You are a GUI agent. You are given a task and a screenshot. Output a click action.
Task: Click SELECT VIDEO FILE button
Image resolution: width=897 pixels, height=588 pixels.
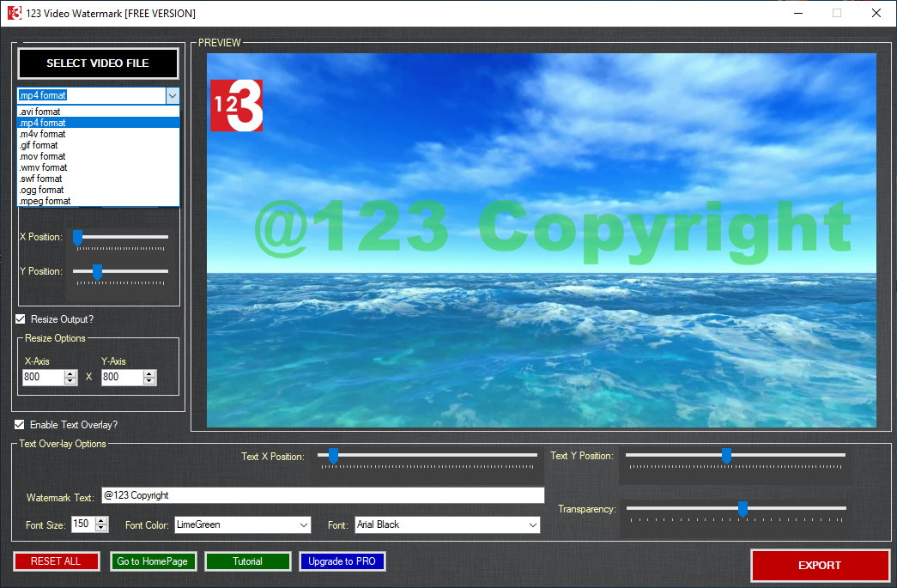[x=98, y=63]
